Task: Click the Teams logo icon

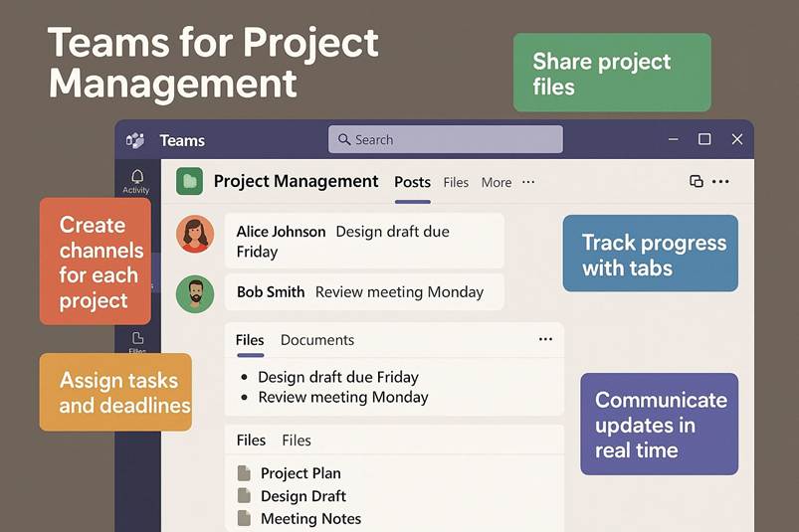Action: coord(135,140)
